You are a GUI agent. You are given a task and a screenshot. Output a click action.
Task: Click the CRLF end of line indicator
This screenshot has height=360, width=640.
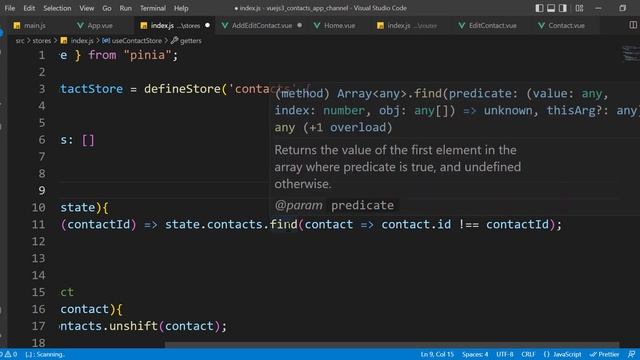pos(528,354)
